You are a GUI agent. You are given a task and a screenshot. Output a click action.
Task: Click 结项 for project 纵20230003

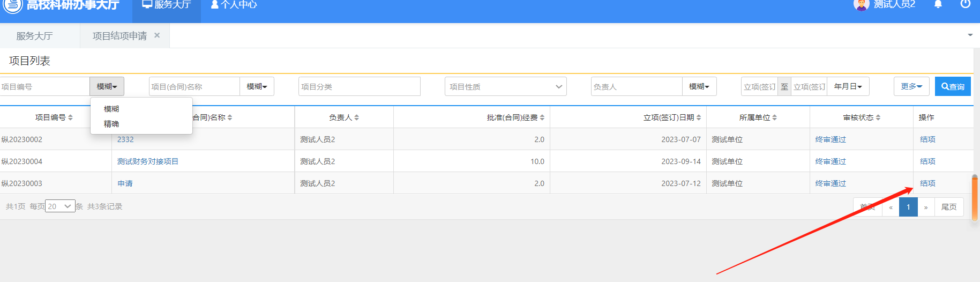(927, 183)
